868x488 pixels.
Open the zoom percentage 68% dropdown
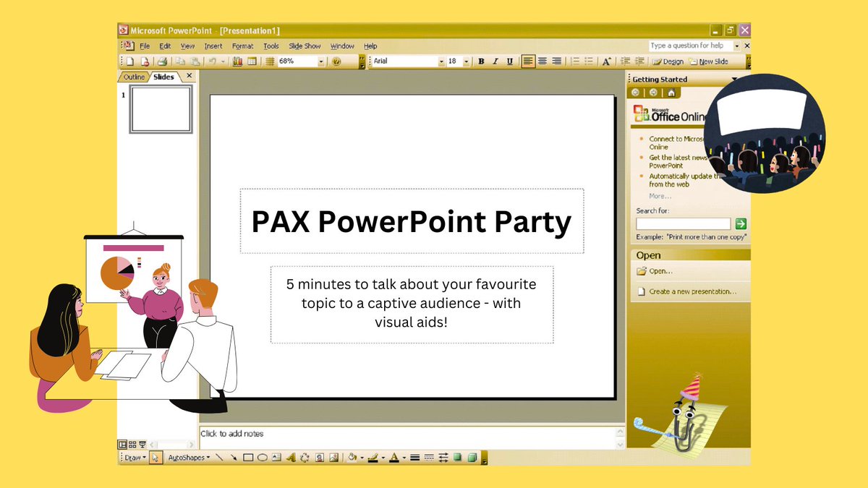321,61
